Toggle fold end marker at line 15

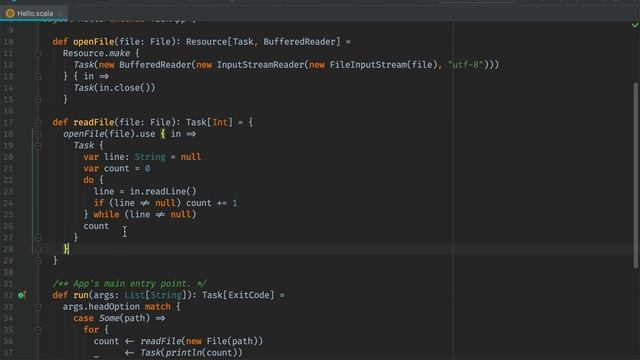38,99
